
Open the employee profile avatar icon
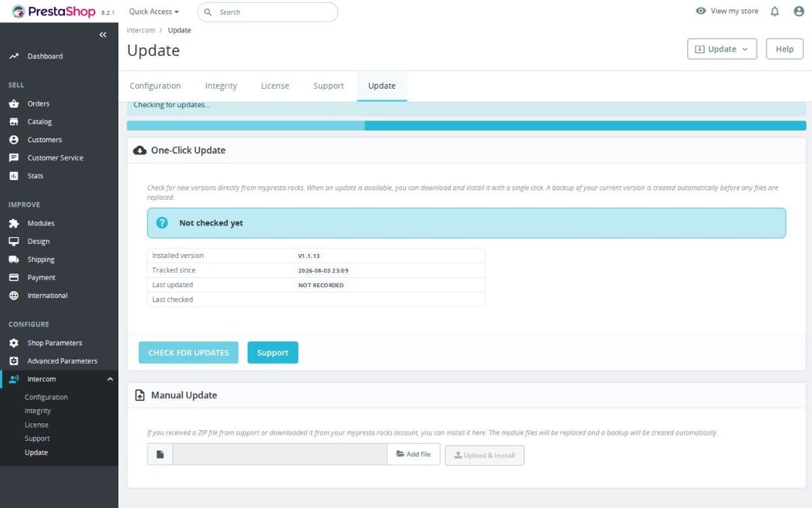[x=798, y=12]
